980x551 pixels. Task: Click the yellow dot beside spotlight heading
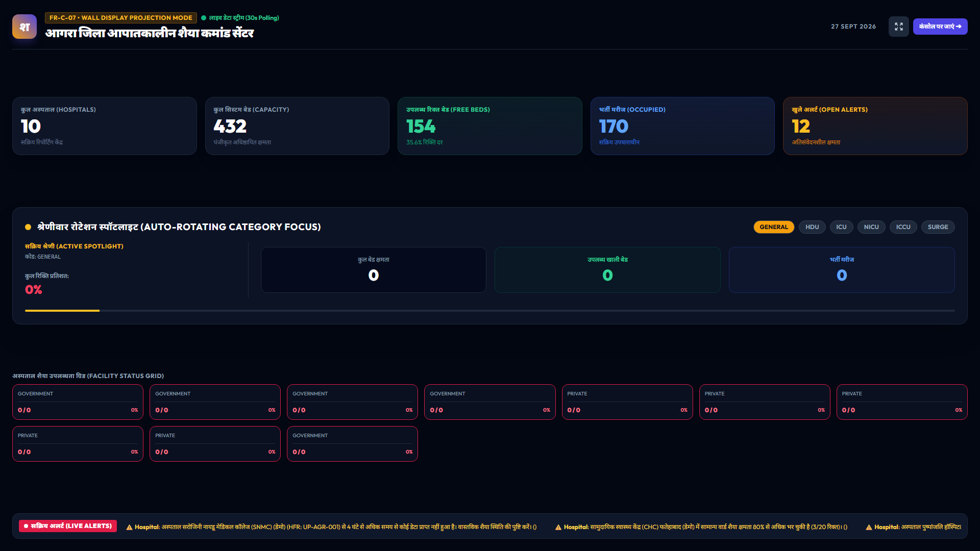(28, 227)
